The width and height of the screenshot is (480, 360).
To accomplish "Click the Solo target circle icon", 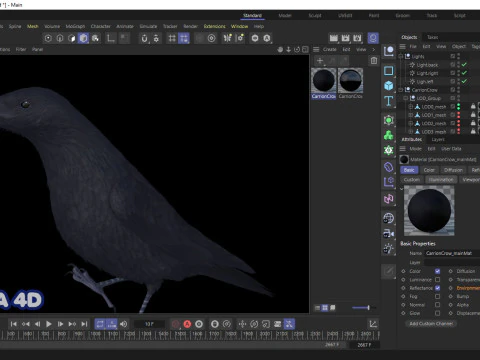I will point(211,38).
